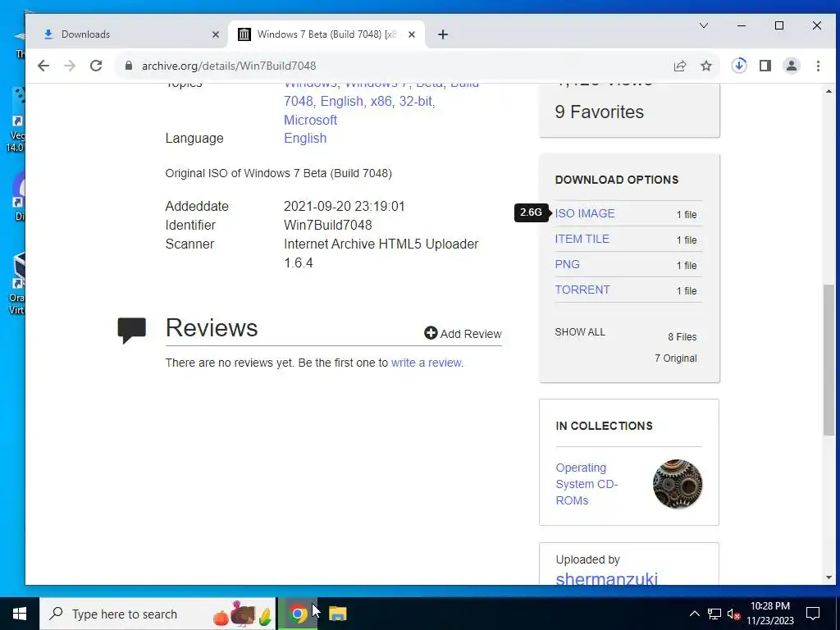Viewport: 840px width, 630px height.
Task: Click the scrollbar up arrow
Action: [829, 91]
